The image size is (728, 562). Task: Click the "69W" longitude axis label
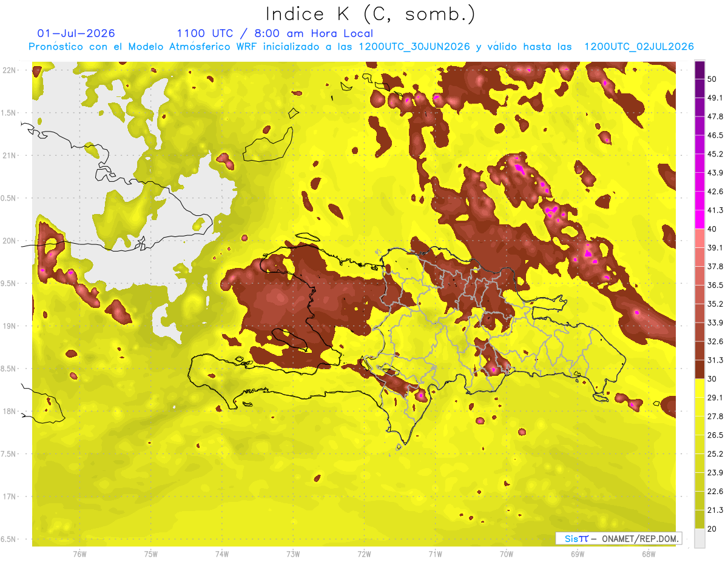coord(578,554)
